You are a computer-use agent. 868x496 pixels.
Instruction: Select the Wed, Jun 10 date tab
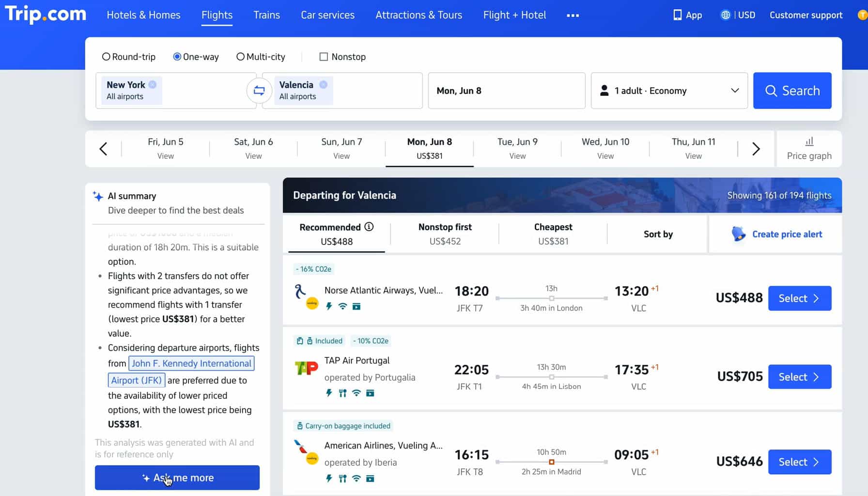(605, 149)
